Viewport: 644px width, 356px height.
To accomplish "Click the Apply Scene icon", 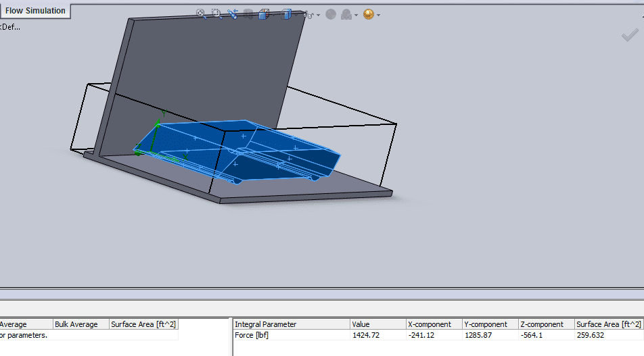I will pyautogui.click(x=346, y=15).
